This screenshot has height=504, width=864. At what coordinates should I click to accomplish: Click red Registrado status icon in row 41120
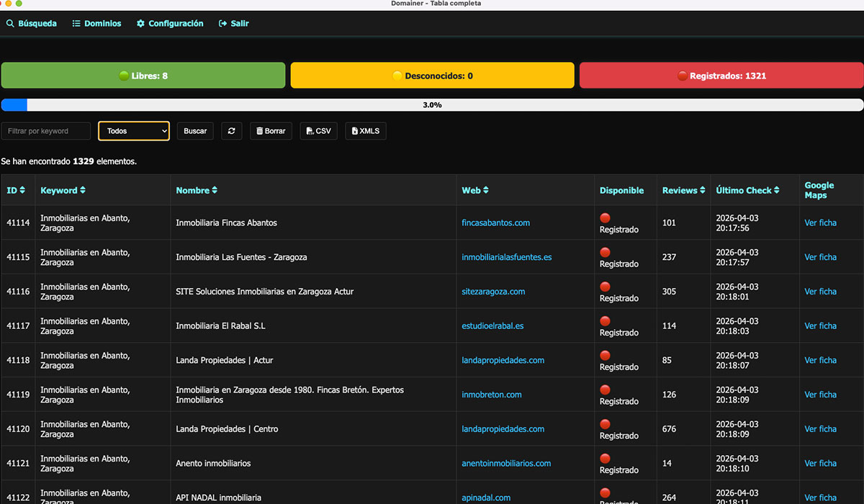[x=605, y=424]
